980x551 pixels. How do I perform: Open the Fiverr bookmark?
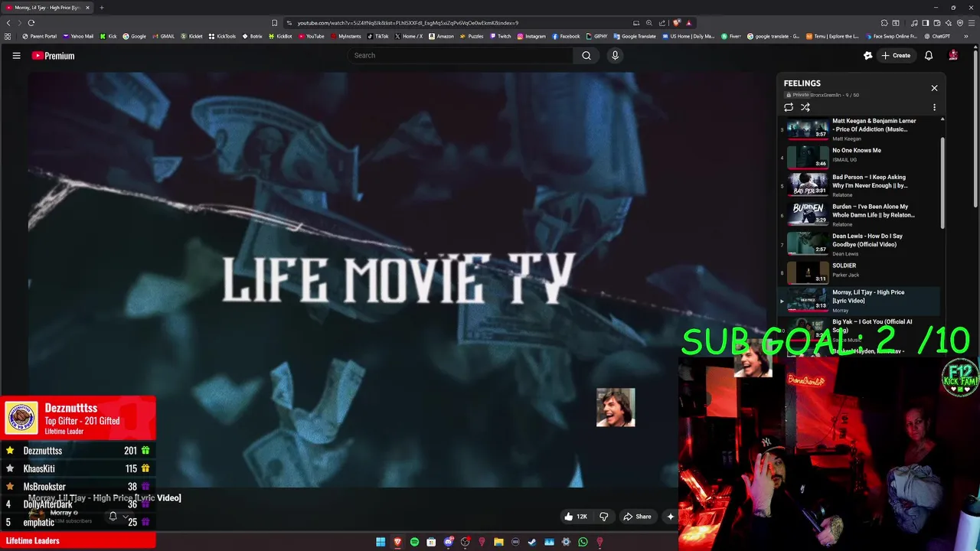tap(731, 36)
